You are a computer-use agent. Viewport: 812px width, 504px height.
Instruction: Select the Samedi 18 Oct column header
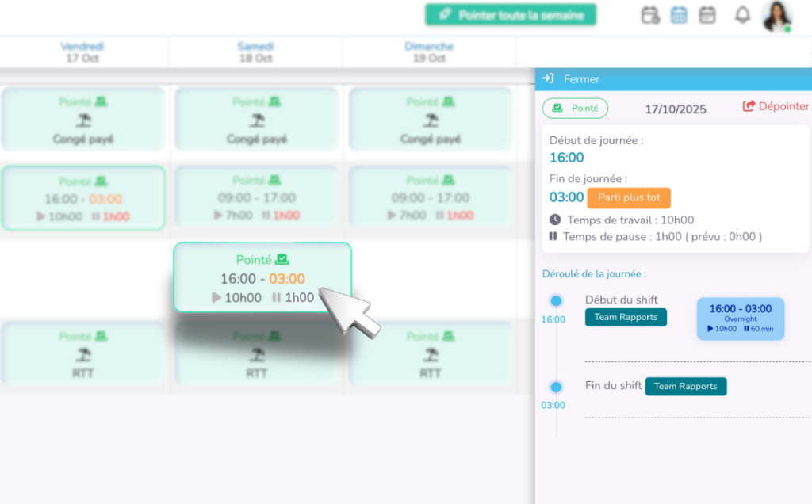click(x=256, y=52)
